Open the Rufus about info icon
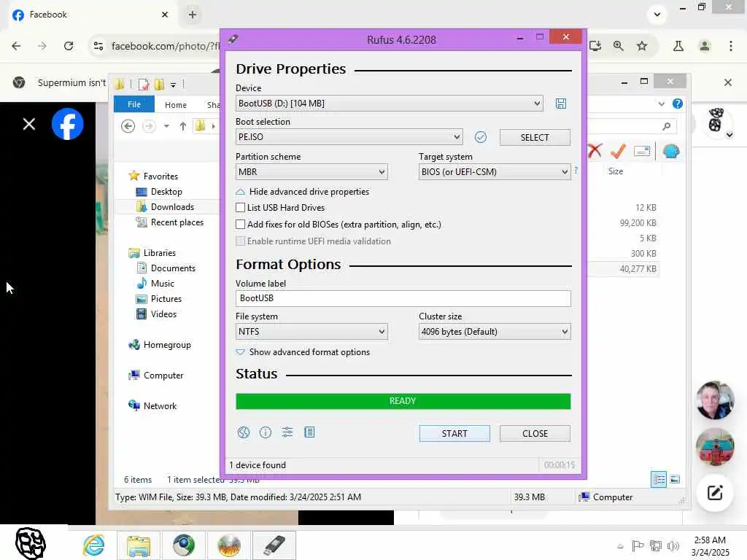 [x=266, y=432]
